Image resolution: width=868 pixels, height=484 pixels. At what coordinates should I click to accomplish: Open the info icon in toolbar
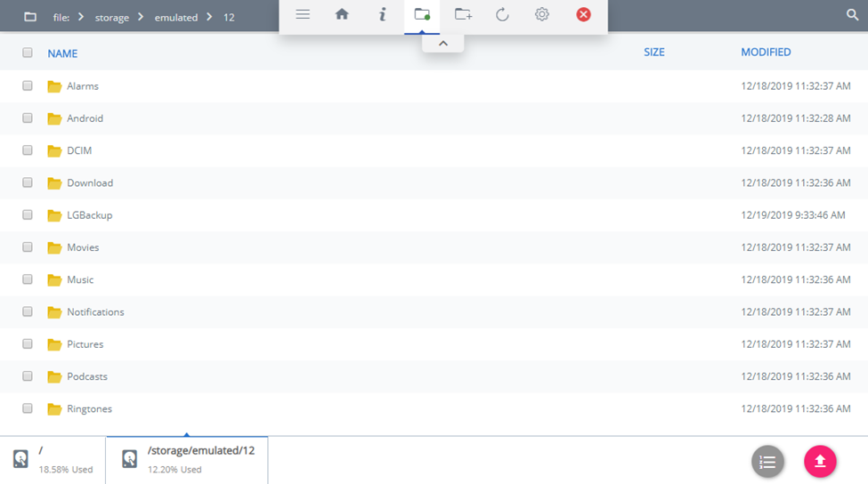coord(382,14)
